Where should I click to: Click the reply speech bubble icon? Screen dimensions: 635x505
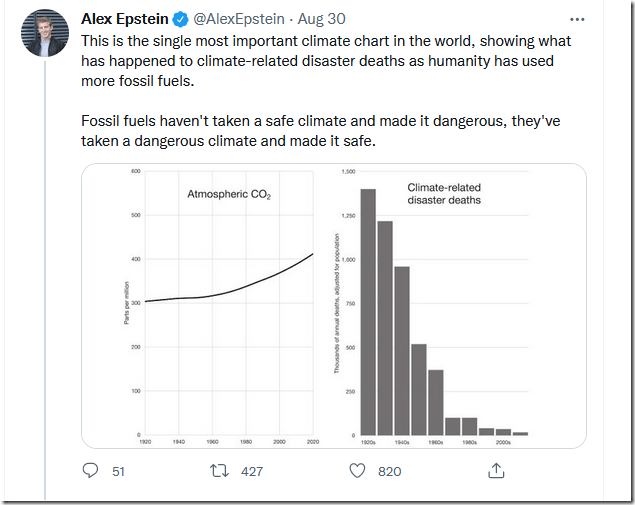click(90, 470)
